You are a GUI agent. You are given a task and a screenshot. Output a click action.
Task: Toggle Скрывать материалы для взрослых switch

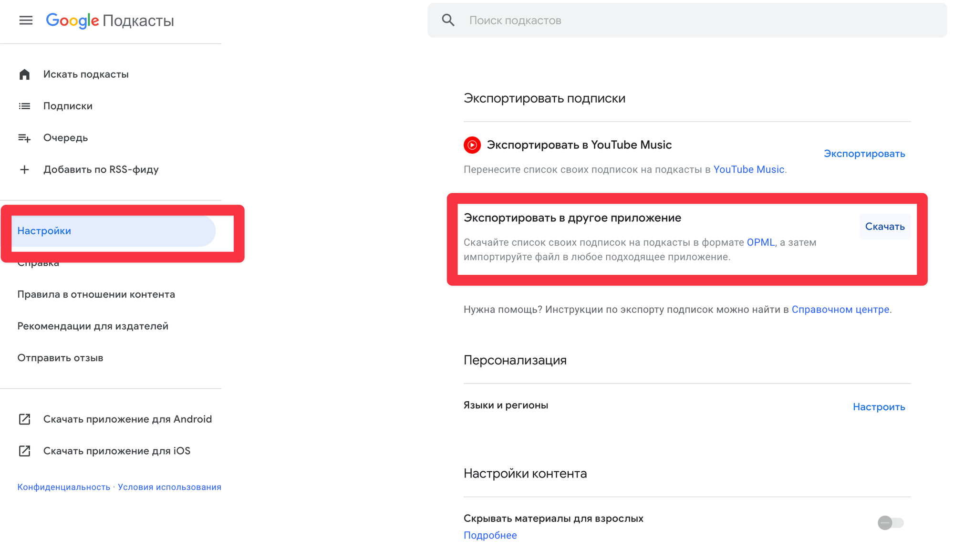coord(890,523)
